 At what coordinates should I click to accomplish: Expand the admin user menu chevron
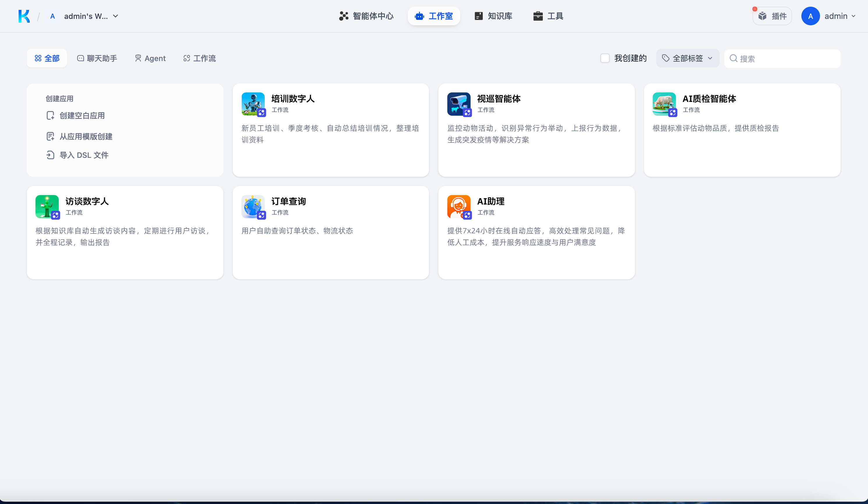point(853,16)
